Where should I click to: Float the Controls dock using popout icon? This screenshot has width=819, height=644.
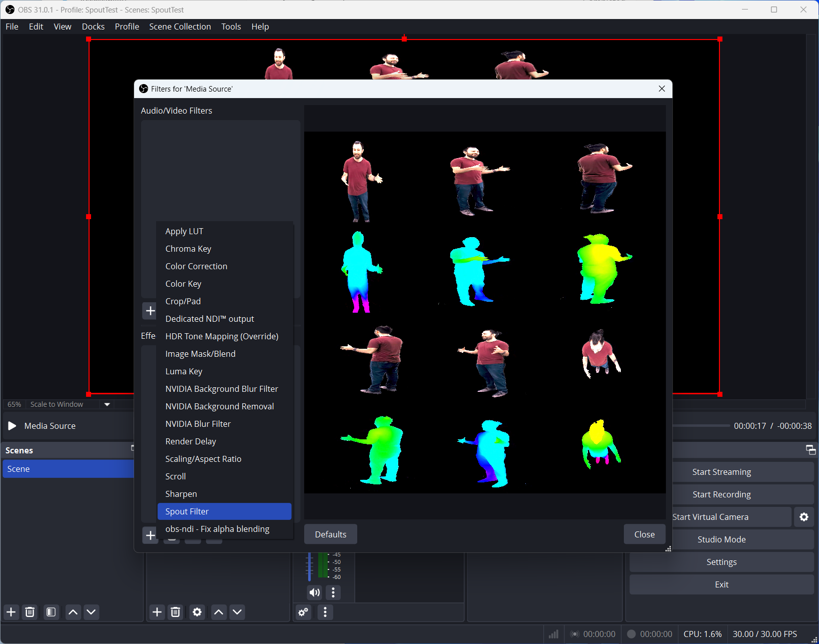810,450
